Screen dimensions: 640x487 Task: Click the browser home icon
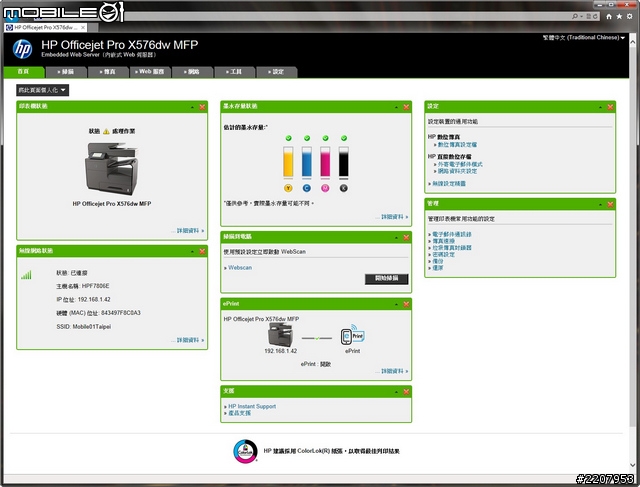(609, 16)
